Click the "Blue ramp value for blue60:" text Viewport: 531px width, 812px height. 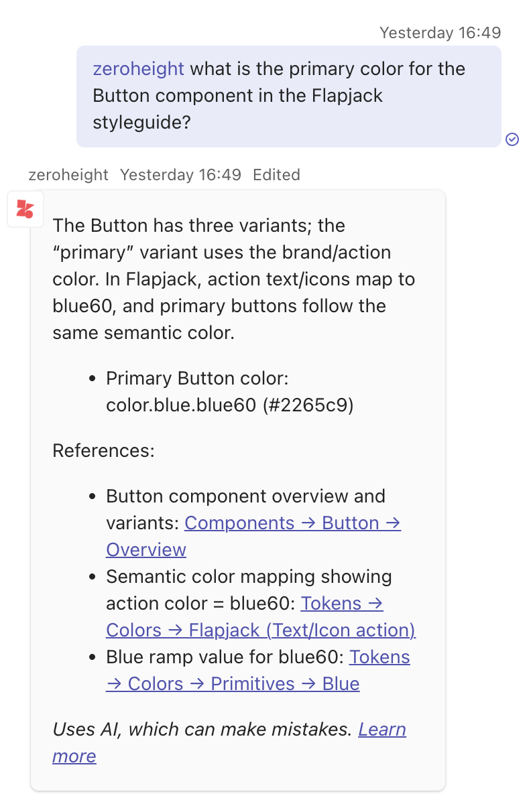(x=225, y=657)
